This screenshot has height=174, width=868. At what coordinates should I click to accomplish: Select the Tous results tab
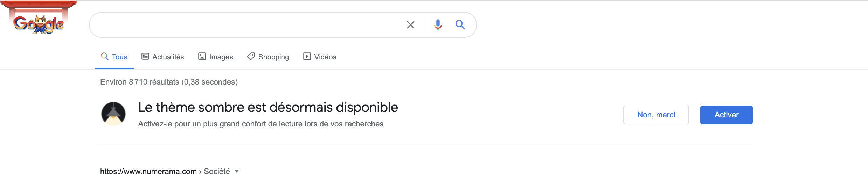114,57
